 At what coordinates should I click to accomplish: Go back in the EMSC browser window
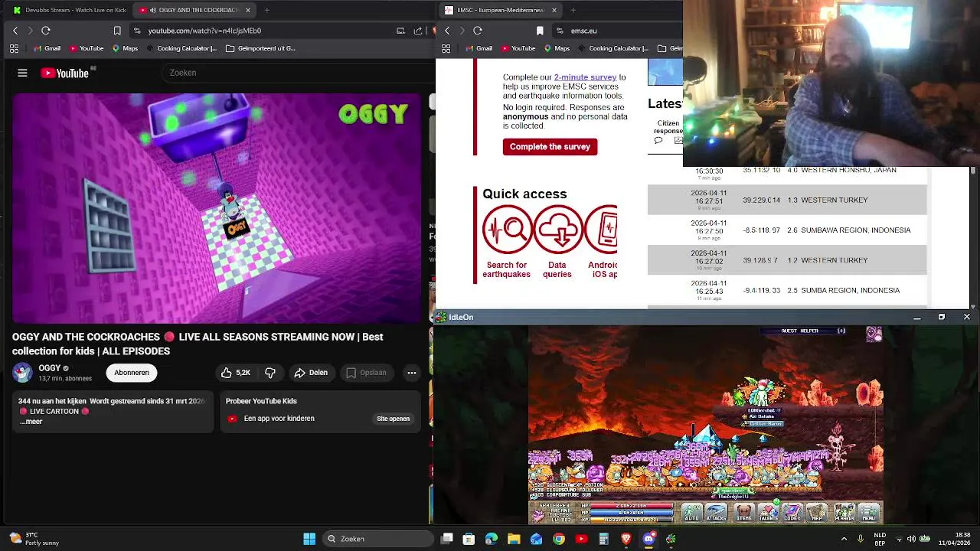click(447, 31)
